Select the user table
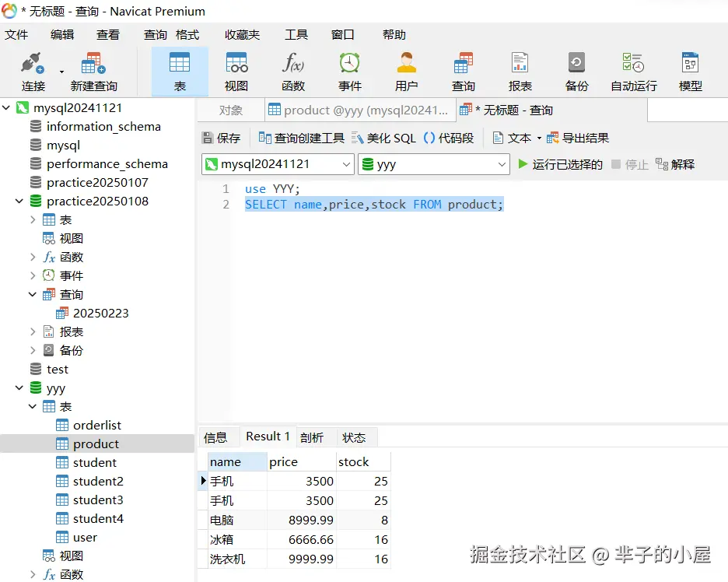Viewport: 728px width, 582px height. [x=85, y=538]
